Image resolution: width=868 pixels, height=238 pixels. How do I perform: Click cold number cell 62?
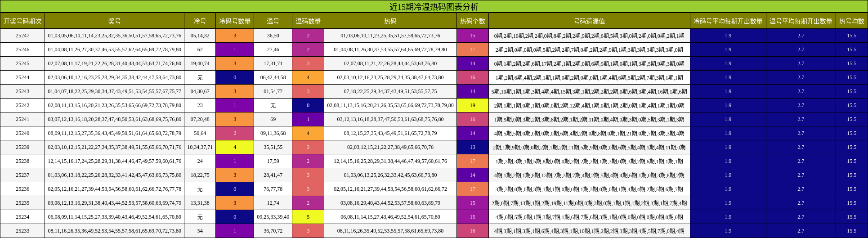click(200, 49)
